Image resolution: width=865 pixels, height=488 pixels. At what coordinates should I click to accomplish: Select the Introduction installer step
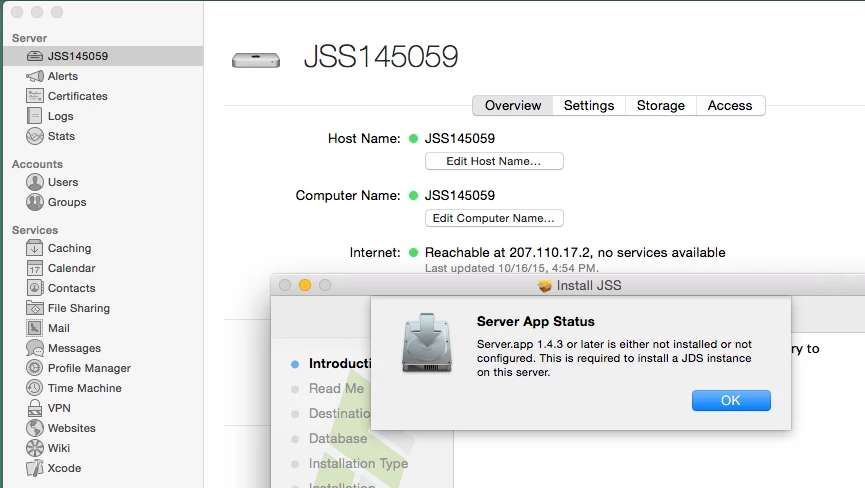click(340, 363)
